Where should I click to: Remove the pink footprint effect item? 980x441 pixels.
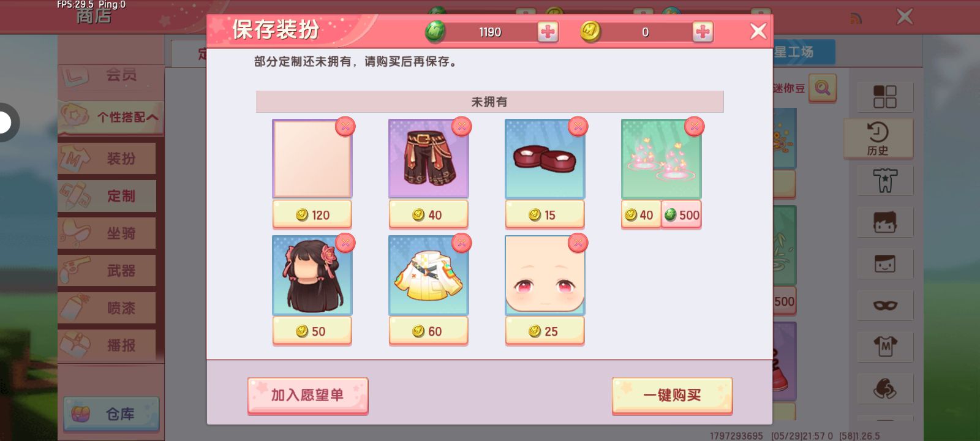[695, 127]
